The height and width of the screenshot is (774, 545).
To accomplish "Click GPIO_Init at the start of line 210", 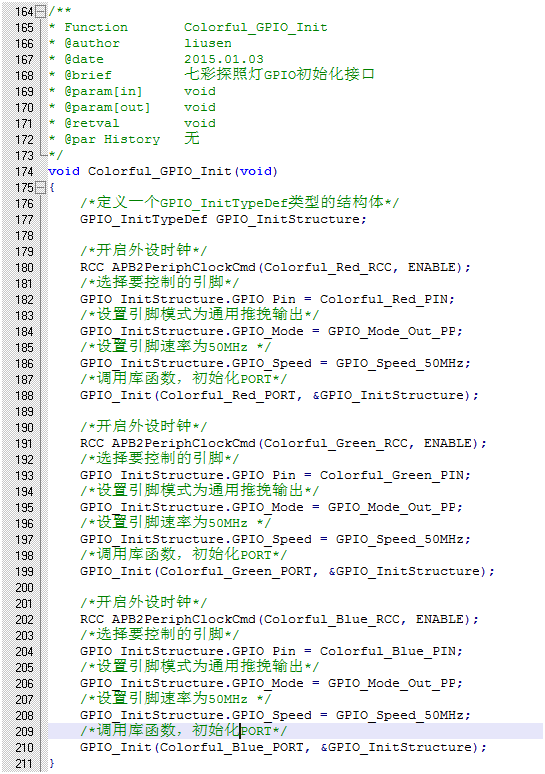I will click(116, 747).
